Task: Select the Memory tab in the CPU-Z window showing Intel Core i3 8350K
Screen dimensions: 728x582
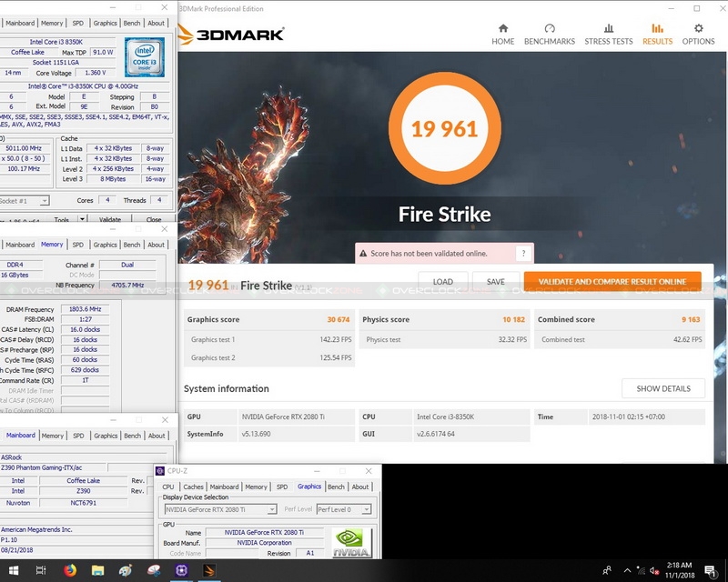Action: pos(52,24)
